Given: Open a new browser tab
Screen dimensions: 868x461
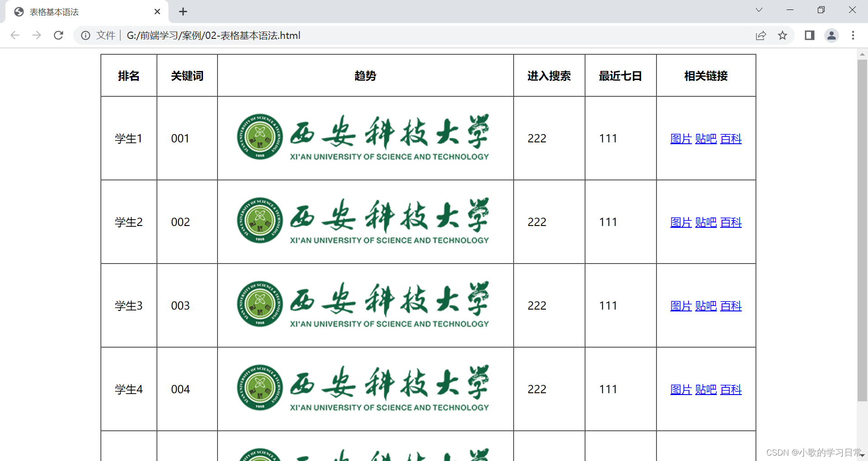Looking at the screenshot, I should (x=183, y=12).
